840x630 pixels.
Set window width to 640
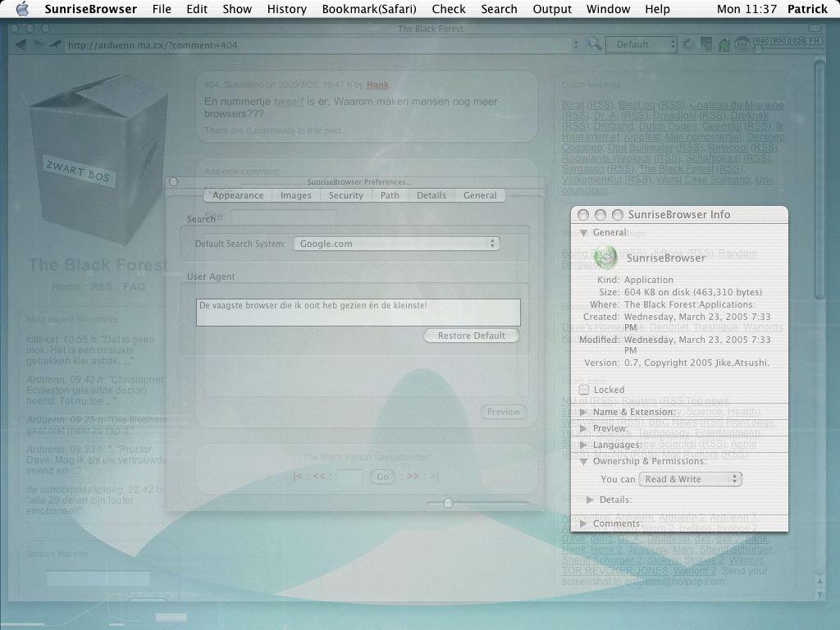[762, 41]
